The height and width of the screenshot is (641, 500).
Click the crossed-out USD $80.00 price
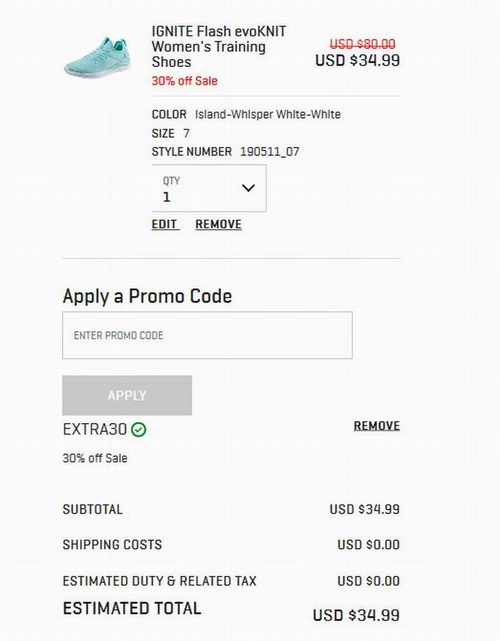[363, 44]
